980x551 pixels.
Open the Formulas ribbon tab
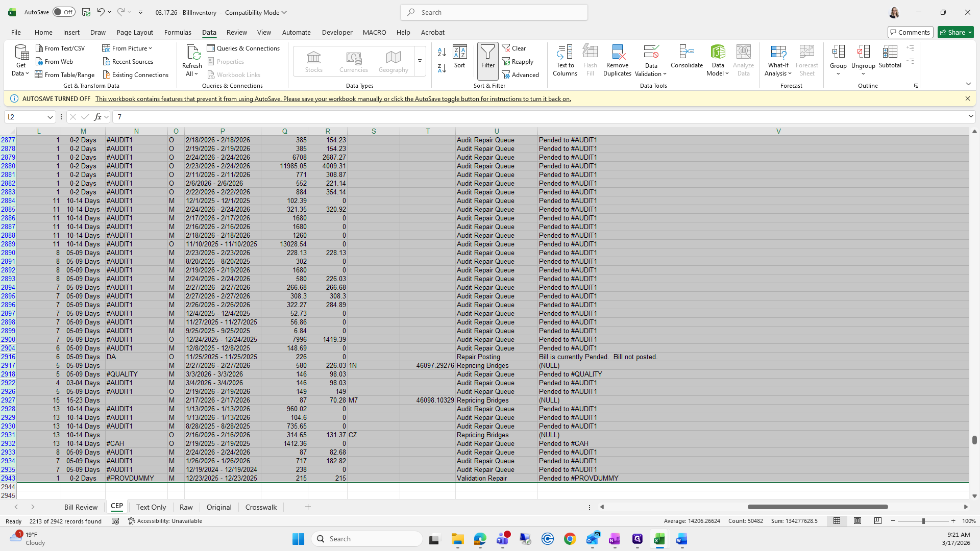178,32
